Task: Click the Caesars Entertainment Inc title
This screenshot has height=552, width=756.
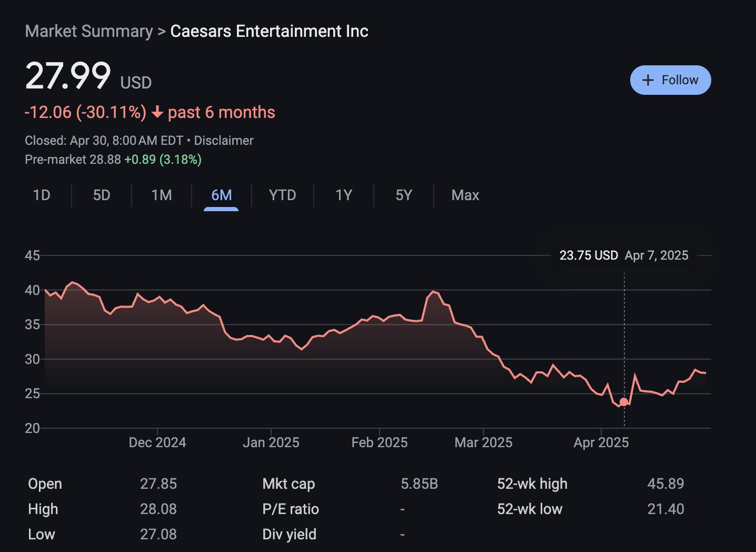Action: click(x=270, y=31)
